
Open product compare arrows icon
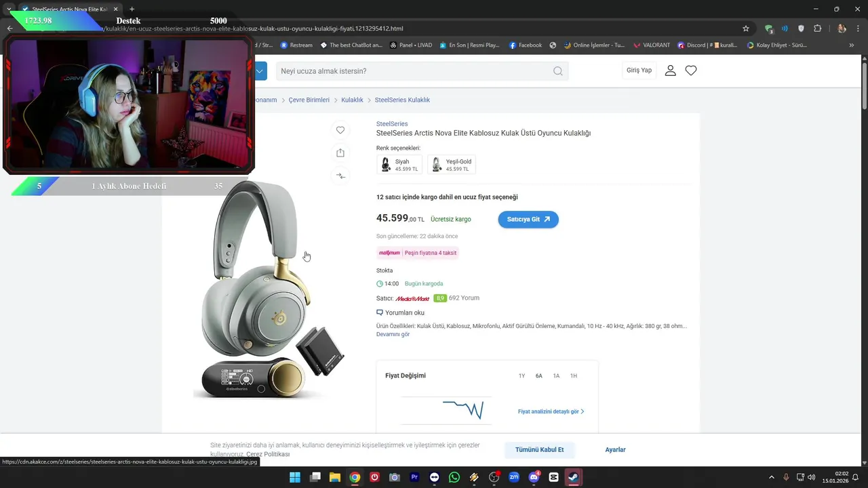click(340, 176)
